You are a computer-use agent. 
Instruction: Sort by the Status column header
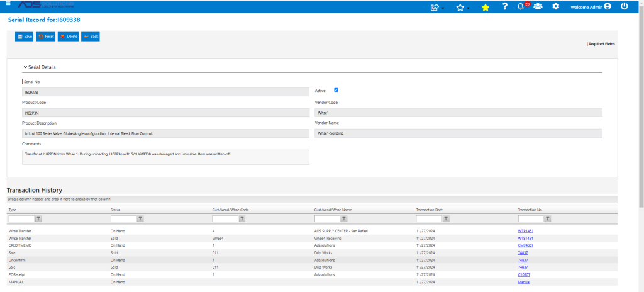pos(116,210)
